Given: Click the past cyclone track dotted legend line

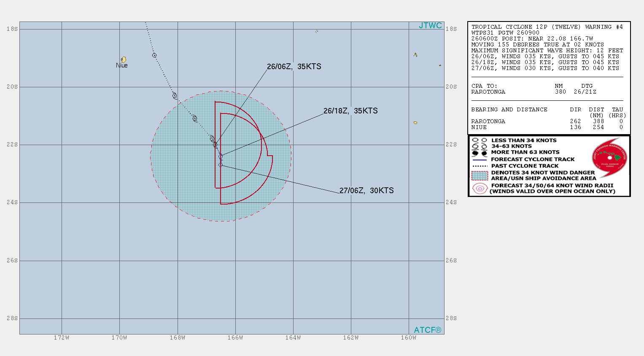Looking at the screenshot, I should [x=480, y=166].
